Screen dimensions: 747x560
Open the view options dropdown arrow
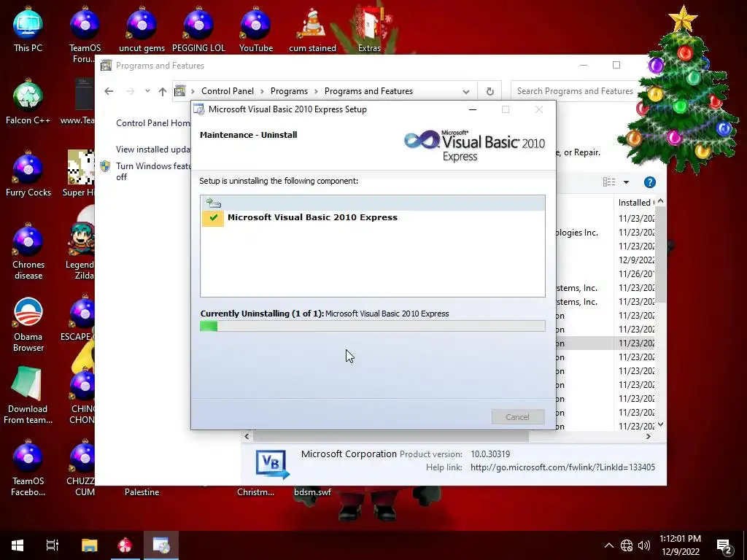tap(626, 182)
